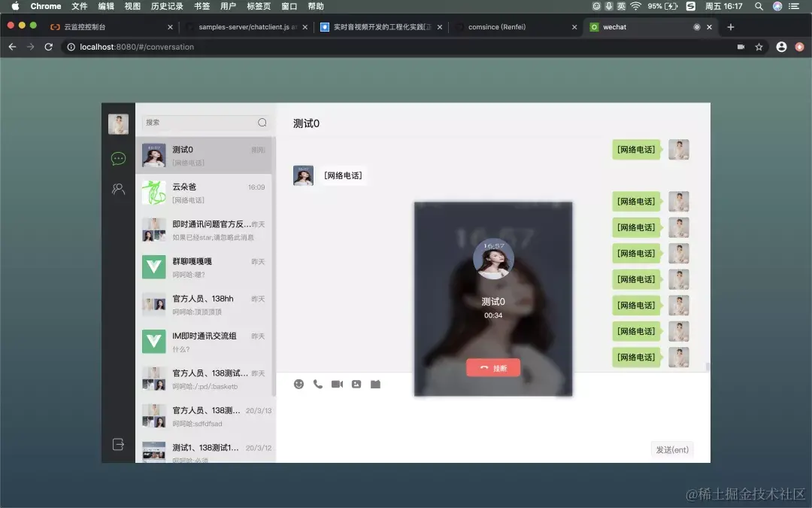
Task: Toggle the input method indicator in menu bar
Action: (x=621, y=6)
